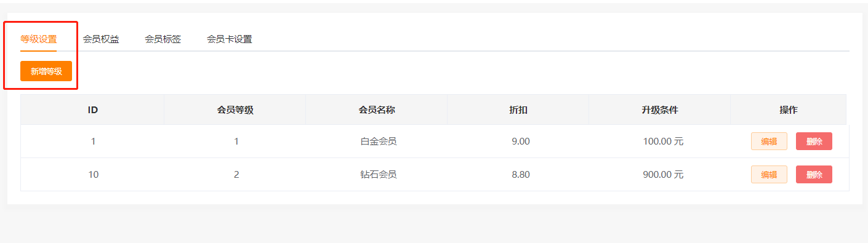
Task: Click the 9.00 discount cell
Action: (x=521, y=141)
